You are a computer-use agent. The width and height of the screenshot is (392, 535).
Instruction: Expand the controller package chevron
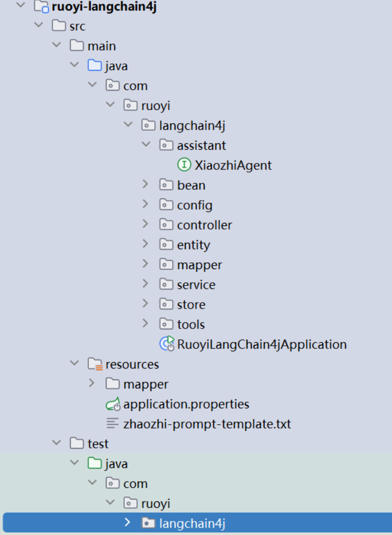pyautogui.click(x=145, y=225)
